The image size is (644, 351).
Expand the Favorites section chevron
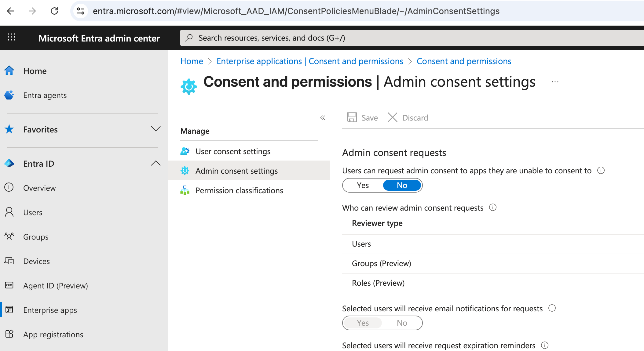(x=156, y=129)
